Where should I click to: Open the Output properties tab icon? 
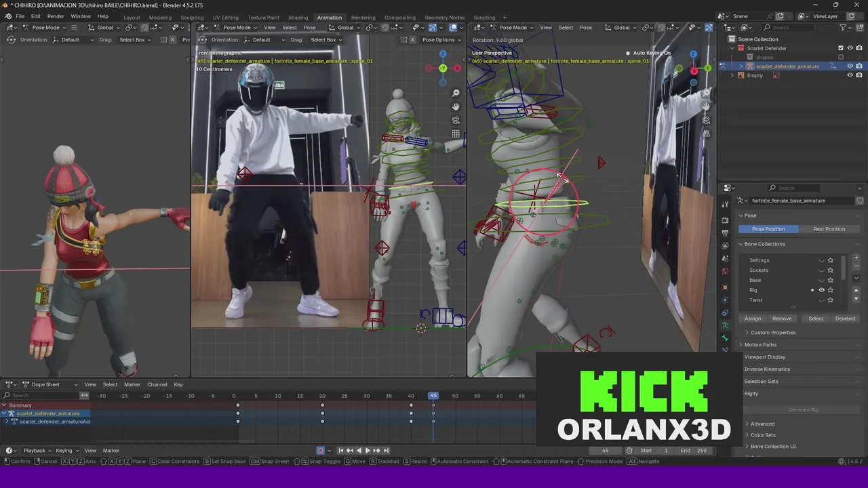[725, 233]
